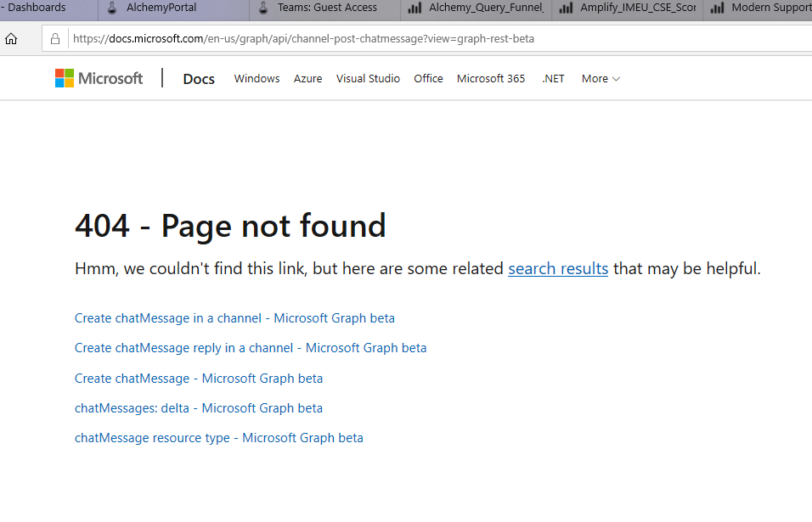Open the Windows section in the Docs navbar
Screen dimensions: 812x522
click(x=256, y=78)
